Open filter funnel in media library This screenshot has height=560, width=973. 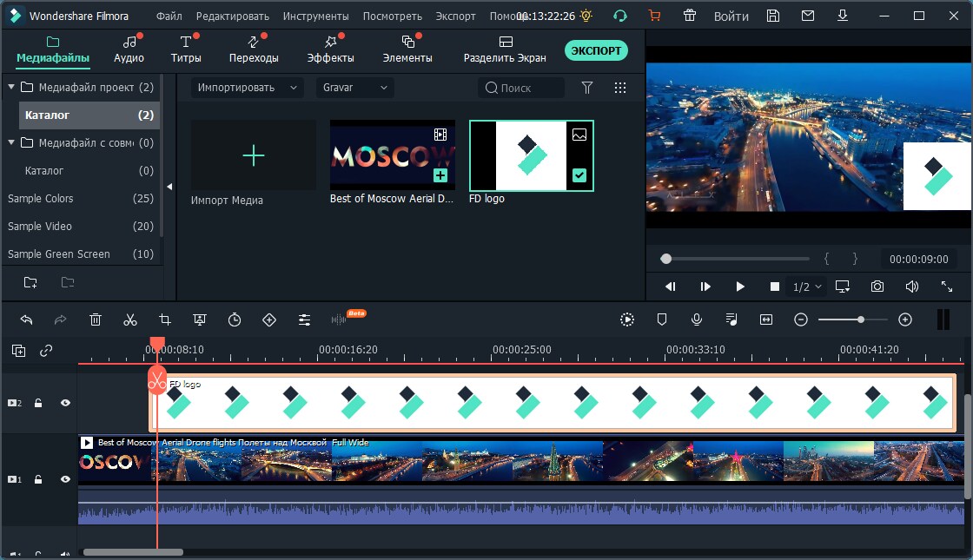586,88
